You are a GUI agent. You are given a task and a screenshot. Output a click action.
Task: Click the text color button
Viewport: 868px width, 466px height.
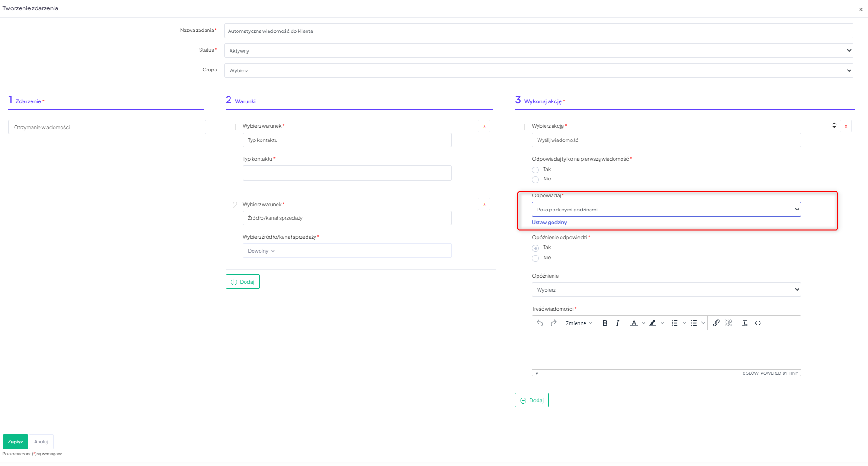634,323
